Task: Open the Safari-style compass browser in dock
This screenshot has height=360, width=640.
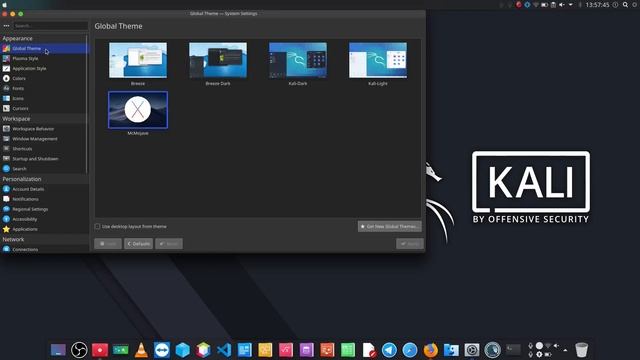Action: (x=410, y=350)
